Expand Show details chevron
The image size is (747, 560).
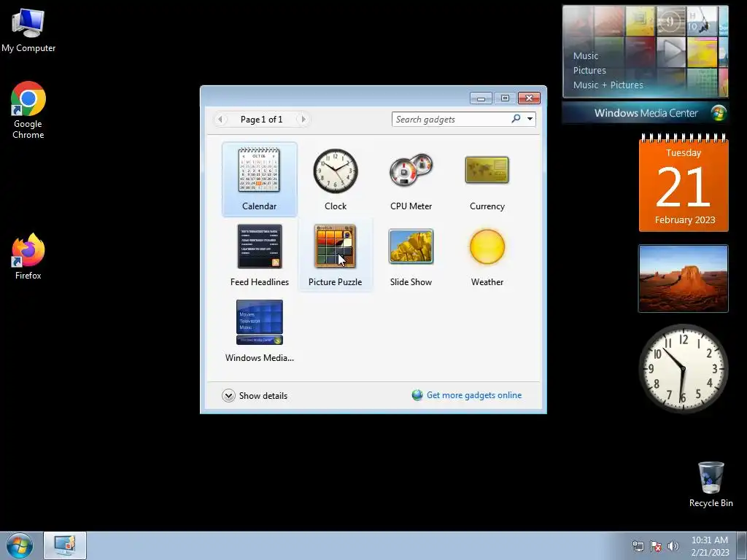(228, 396)
